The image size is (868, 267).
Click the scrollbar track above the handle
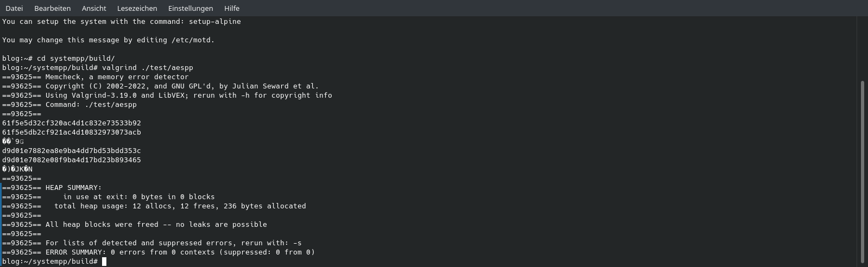(x=863, y=49)
